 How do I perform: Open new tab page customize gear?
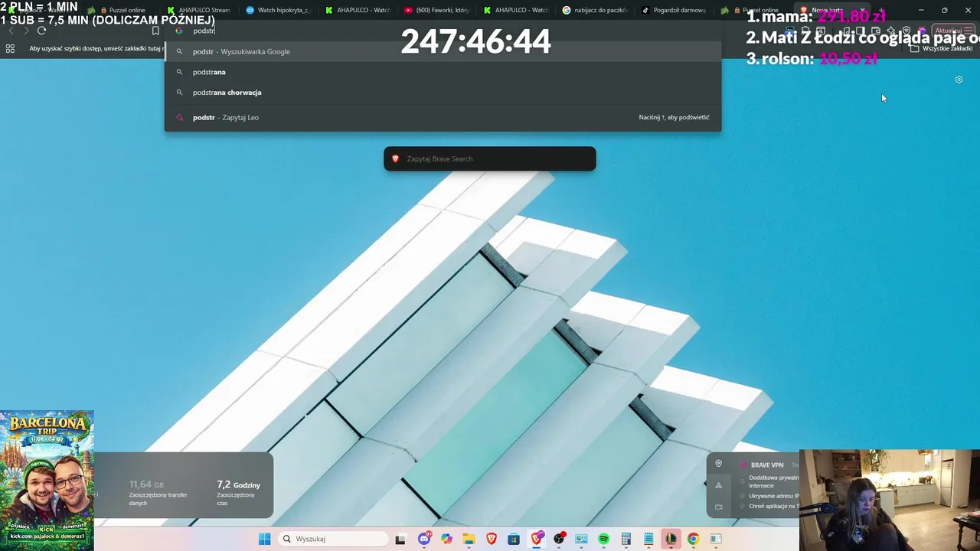click(x=959, y=80)
